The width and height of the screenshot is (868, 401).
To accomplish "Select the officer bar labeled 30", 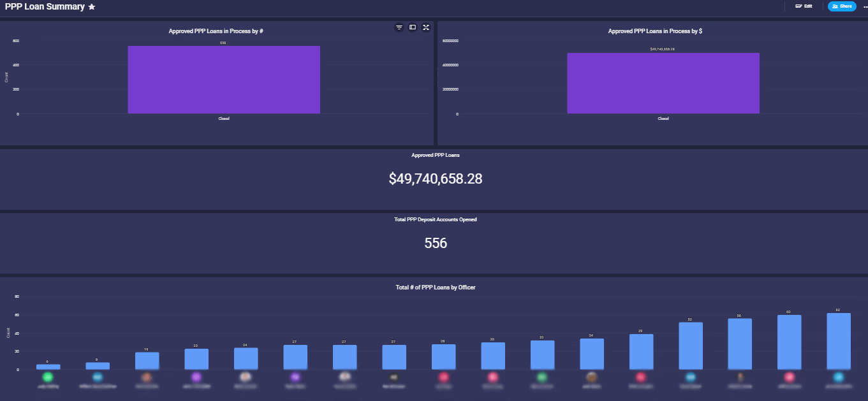I will click(493, 356).
